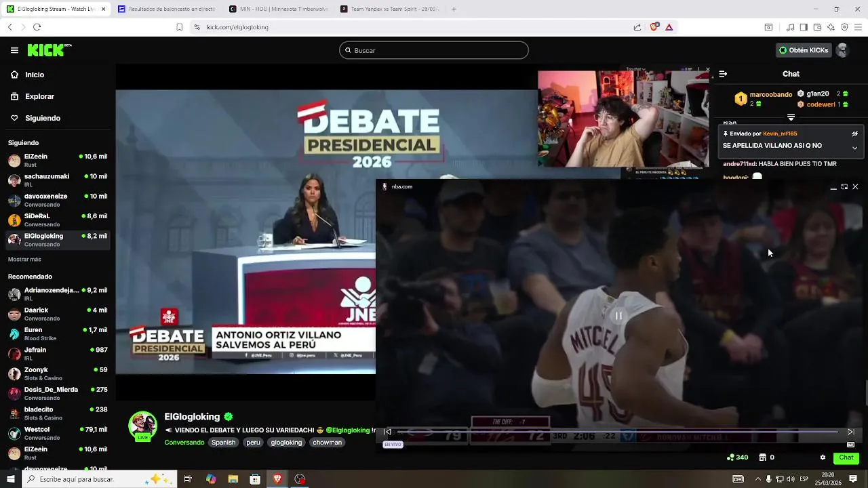This screenshot has height=488, width=868.
Task: Open the shop icon showing 0
Action: (766, 457)
